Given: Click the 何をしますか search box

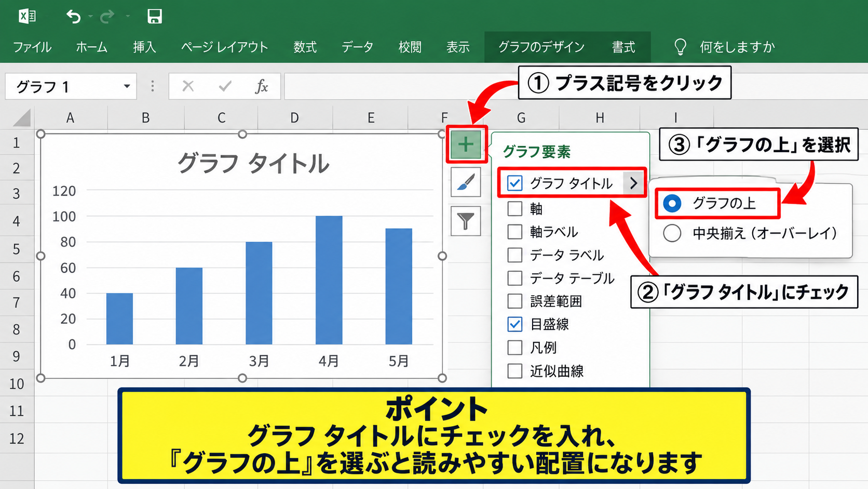Looking at the screenshot, I should tap(737, 47).
